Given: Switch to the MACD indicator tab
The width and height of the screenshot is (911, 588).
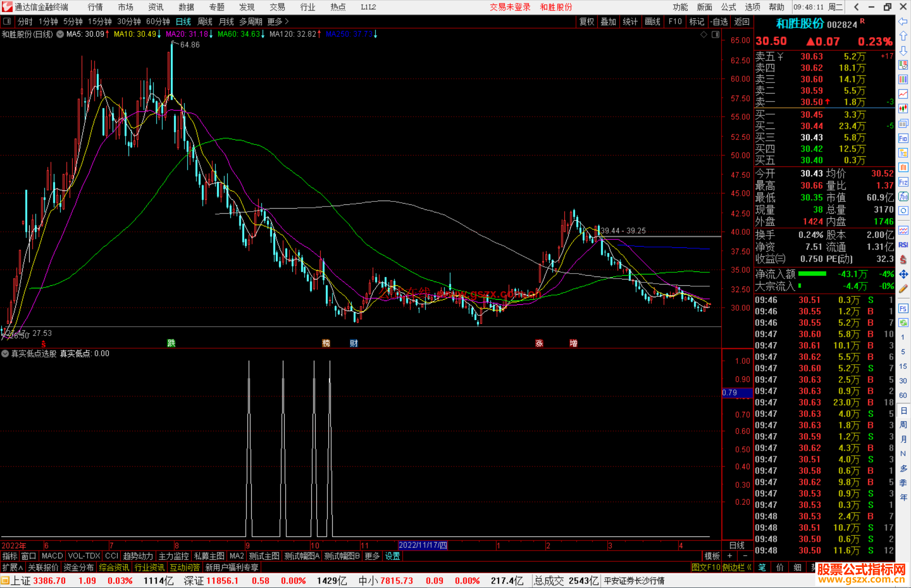Looking at the screenshot, I should pos(52,556).
